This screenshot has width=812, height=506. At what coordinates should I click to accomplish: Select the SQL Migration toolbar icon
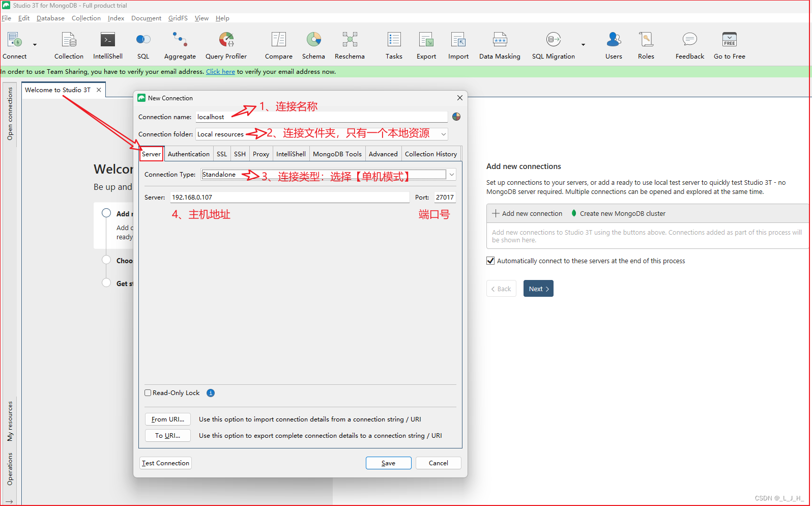(x=553, y=46)
